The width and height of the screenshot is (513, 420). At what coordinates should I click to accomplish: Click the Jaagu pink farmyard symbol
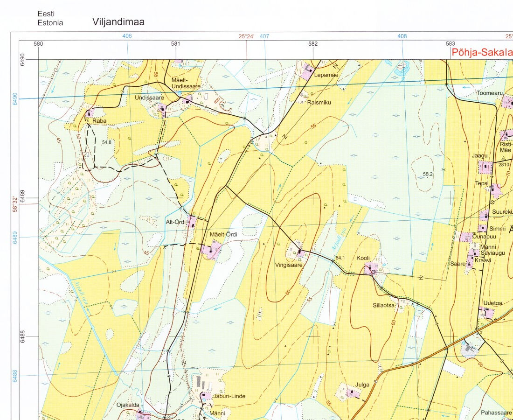pyautogui.click(x=485, y=167)
